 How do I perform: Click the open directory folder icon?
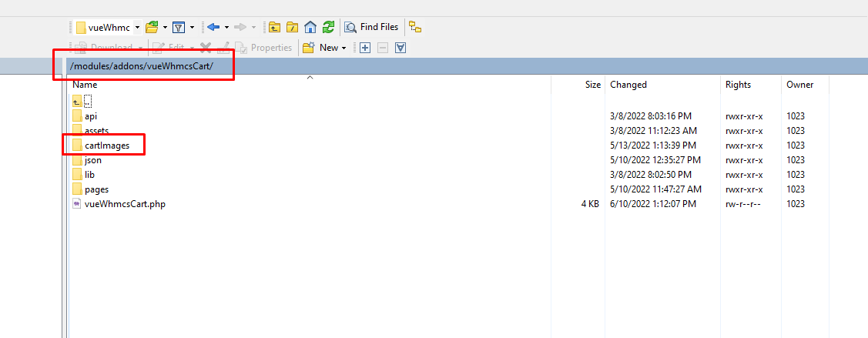[152, 27]
